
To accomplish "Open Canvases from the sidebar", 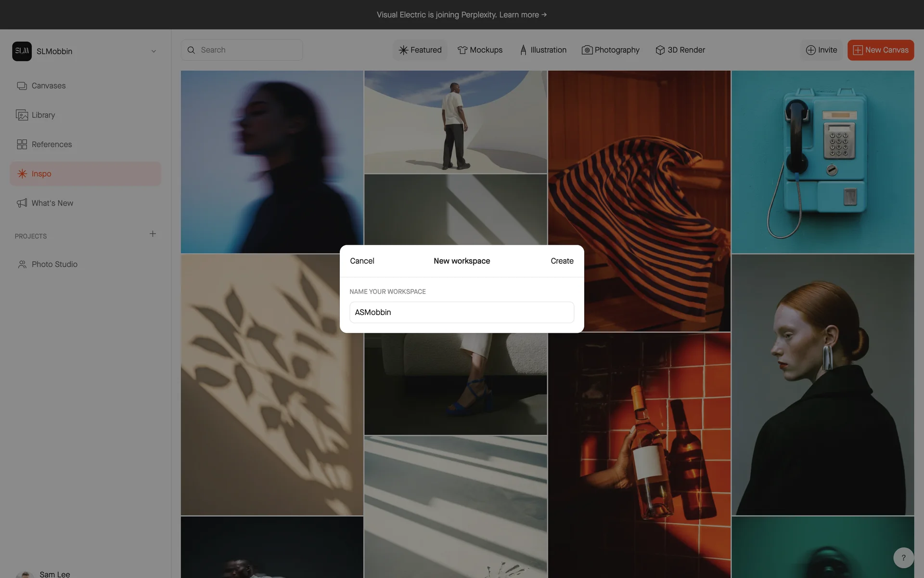I will [x=48, y=86].
